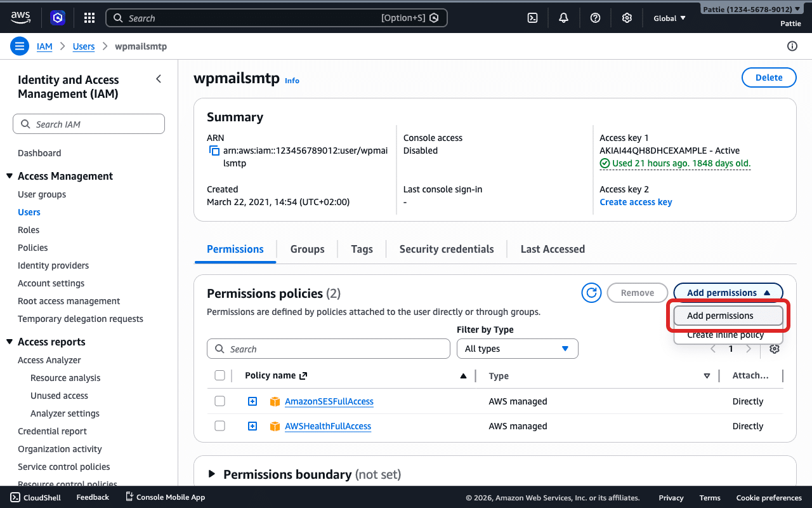Focus the Search IAM field
The width and height of the screenshot is (812, 508).
(x=89, y=124)
